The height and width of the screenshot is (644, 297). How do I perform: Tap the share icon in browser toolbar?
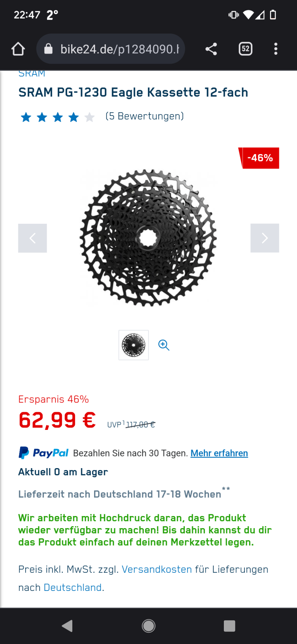211,49
